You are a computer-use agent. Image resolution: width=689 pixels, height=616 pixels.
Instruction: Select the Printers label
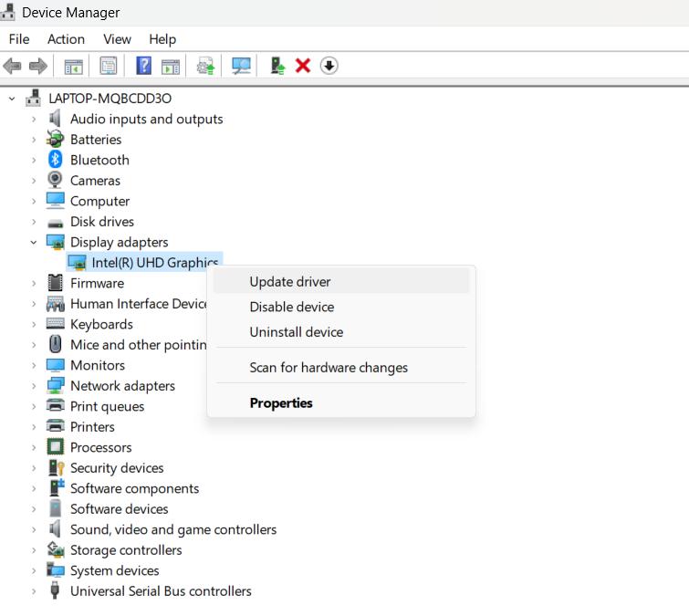(92, 426)
